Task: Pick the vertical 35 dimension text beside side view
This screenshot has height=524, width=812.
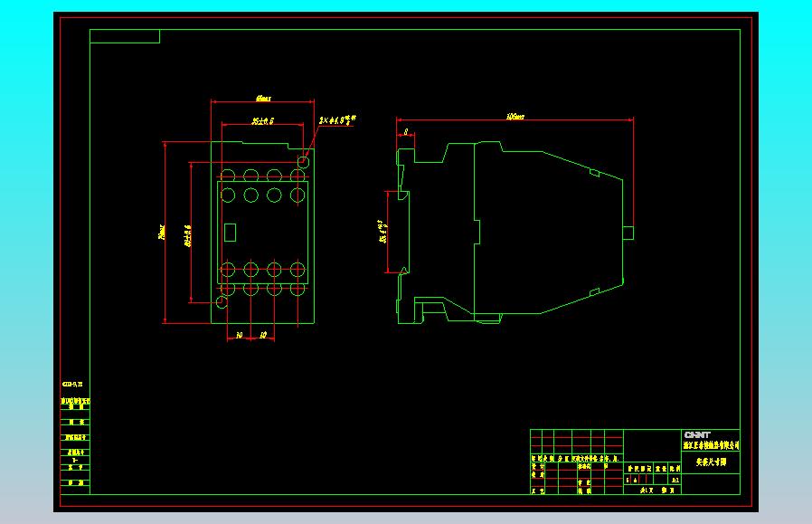Action: 382,231
